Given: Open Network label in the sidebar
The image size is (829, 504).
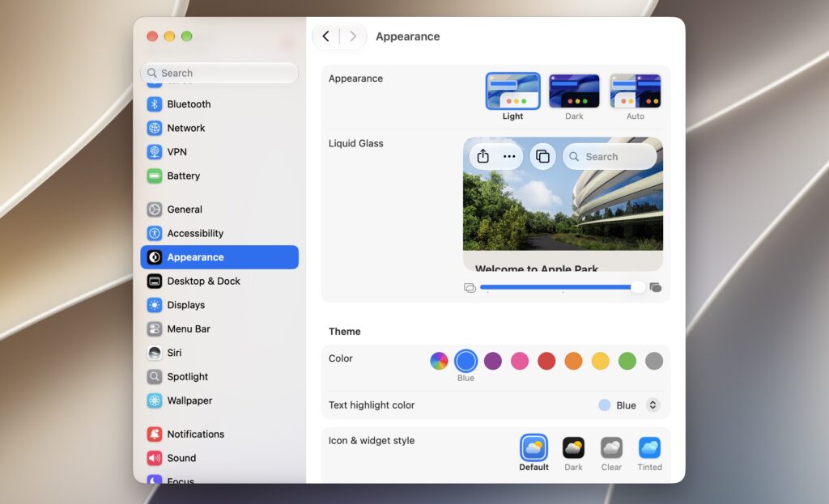Looking at the screenshot, I should tap(186, 128).
